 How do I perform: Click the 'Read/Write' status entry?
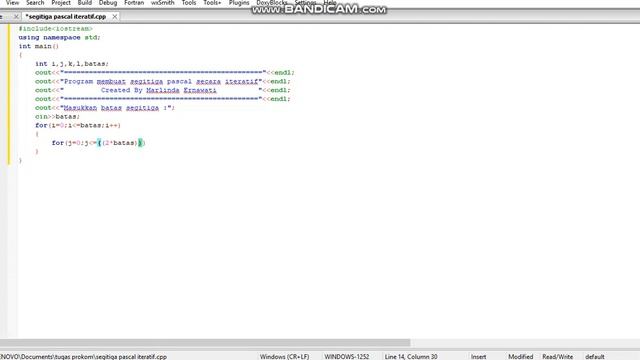[x=557, y=357]
